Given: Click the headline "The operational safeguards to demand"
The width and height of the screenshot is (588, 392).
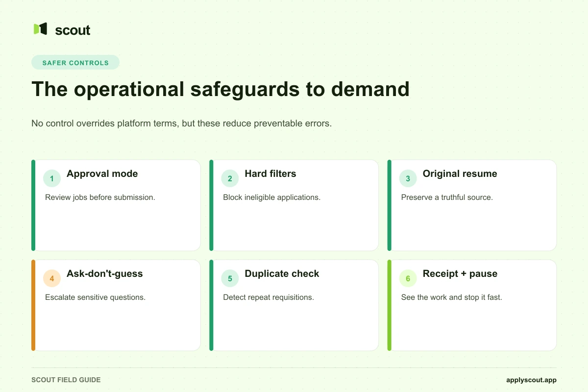Looking at the screenshot, I should point(220,89).
